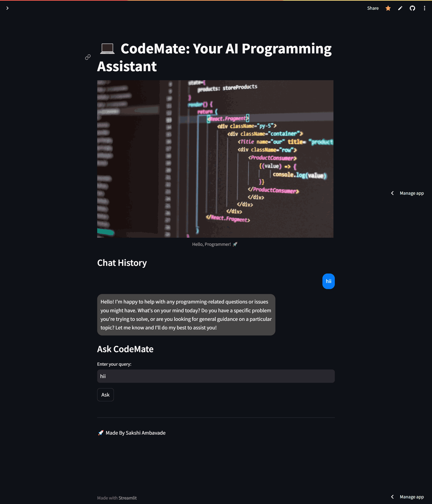Click the top loading progress bar

(x=216, y=1)
